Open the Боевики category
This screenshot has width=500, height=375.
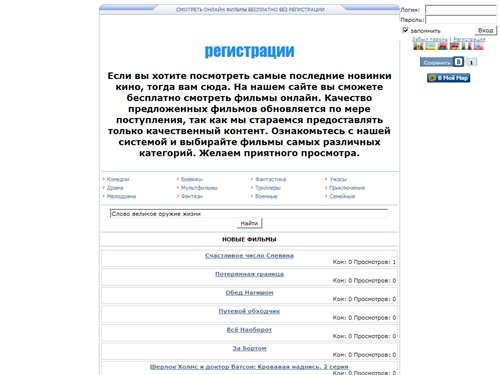pos(191,179)
